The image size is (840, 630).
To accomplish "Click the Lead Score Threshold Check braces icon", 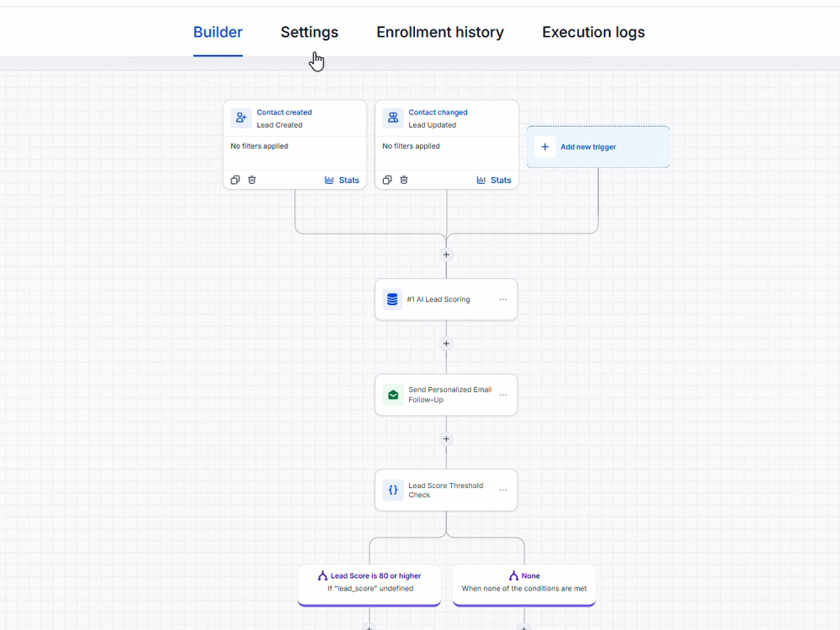I will 392,491.
